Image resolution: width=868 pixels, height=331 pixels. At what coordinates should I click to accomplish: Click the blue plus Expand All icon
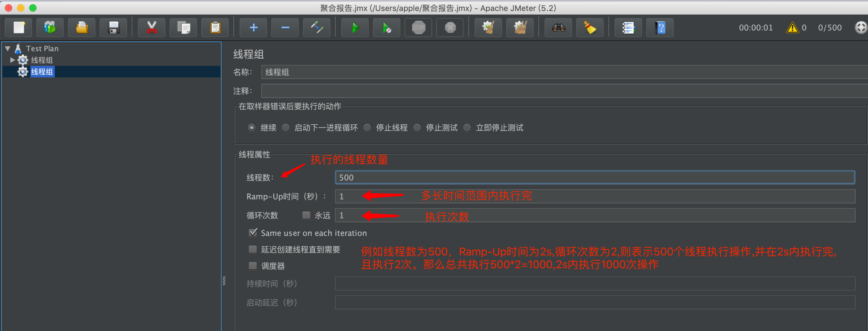click(x=254, y=28)
